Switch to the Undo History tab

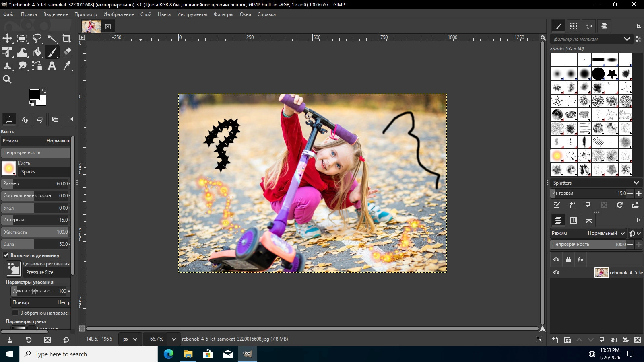(40, 119)
